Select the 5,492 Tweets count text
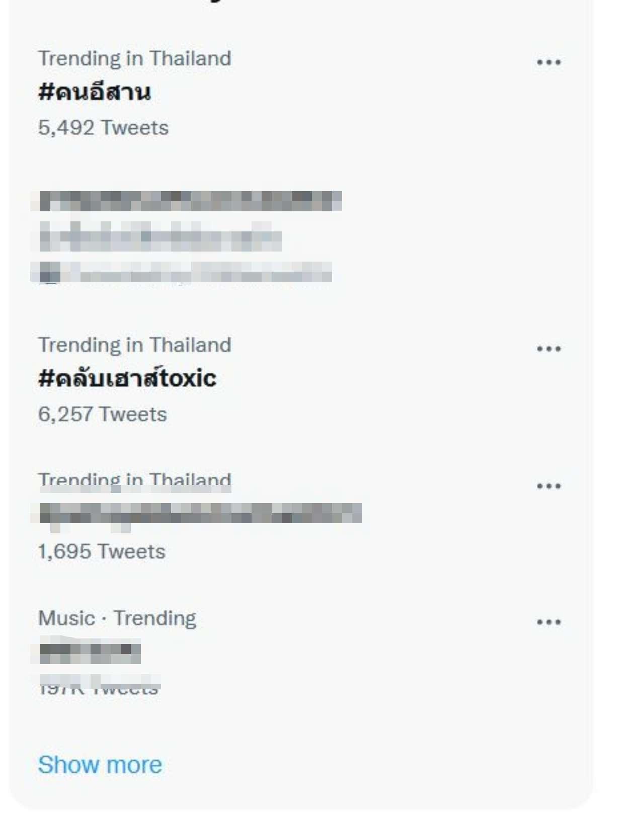 click(103, 128)
